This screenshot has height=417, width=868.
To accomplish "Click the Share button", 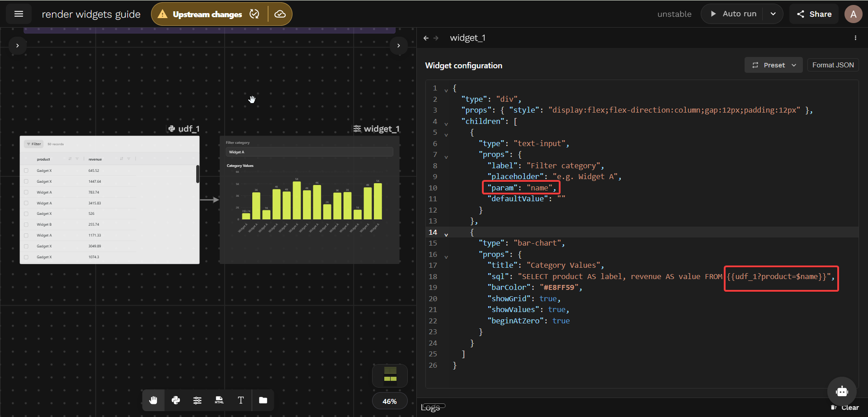I will pyautogui.click(x=814, y=14).
